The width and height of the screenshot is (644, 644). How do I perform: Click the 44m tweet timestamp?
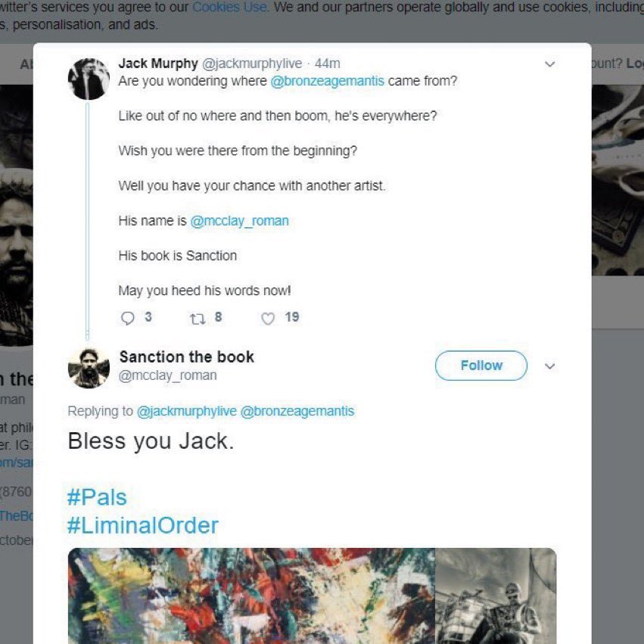pos(328,64)
